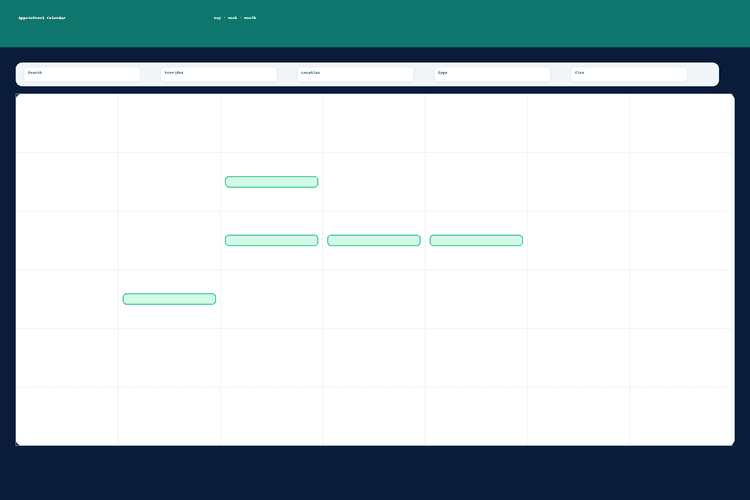Image resolution: width=750 pixels, height=500 pixels.
Task: Select the first day cell of the calendar grid
Action: (67, 123)
